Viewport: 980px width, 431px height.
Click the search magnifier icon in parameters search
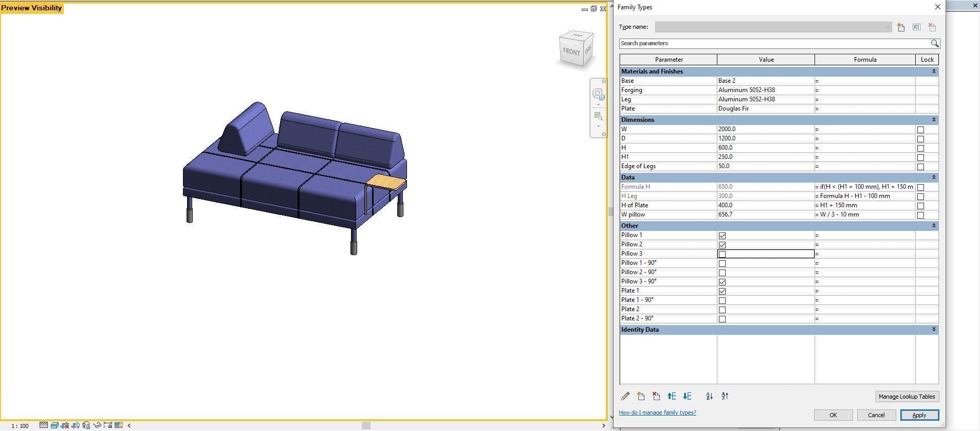[x=935, y=44]
